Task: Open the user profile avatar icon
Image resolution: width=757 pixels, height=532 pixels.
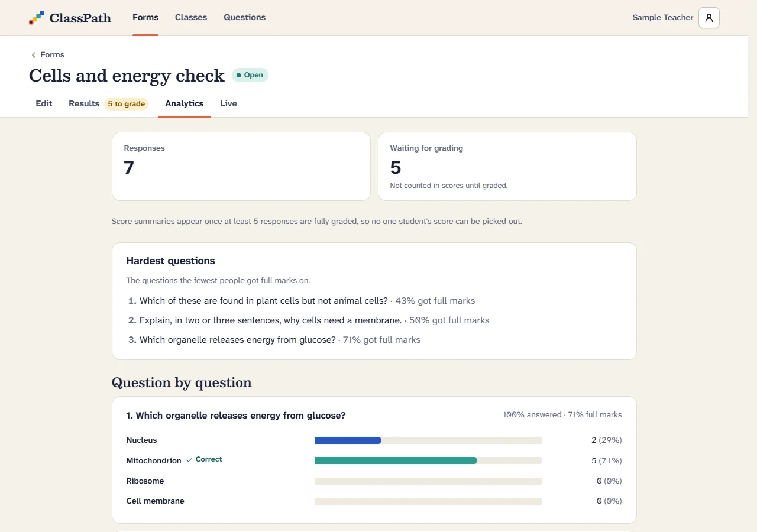Action: (709, 18)
